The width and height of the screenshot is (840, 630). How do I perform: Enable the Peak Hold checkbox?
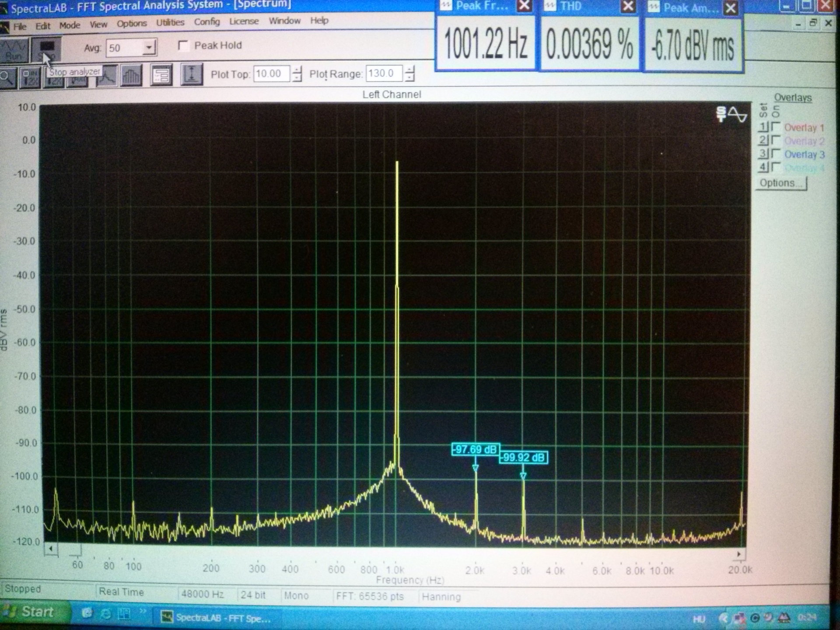tap(184, 45)
